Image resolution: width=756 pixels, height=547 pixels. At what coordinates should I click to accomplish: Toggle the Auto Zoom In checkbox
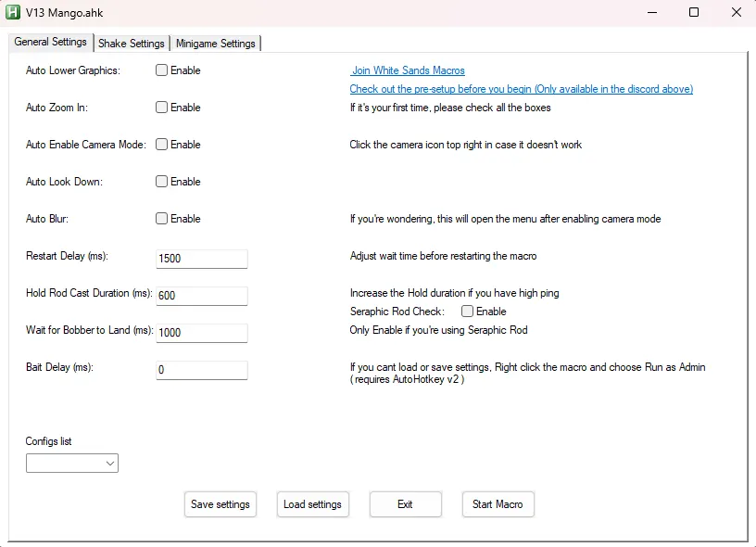pyautogui.click(x=162, y=108)
